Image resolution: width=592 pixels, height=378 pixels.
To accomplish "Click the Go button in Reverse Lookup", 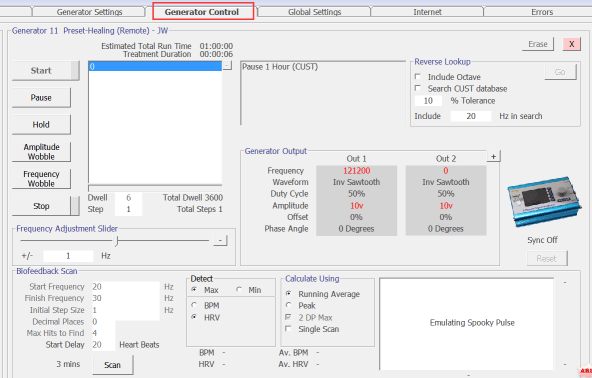I will click(560, 72).
